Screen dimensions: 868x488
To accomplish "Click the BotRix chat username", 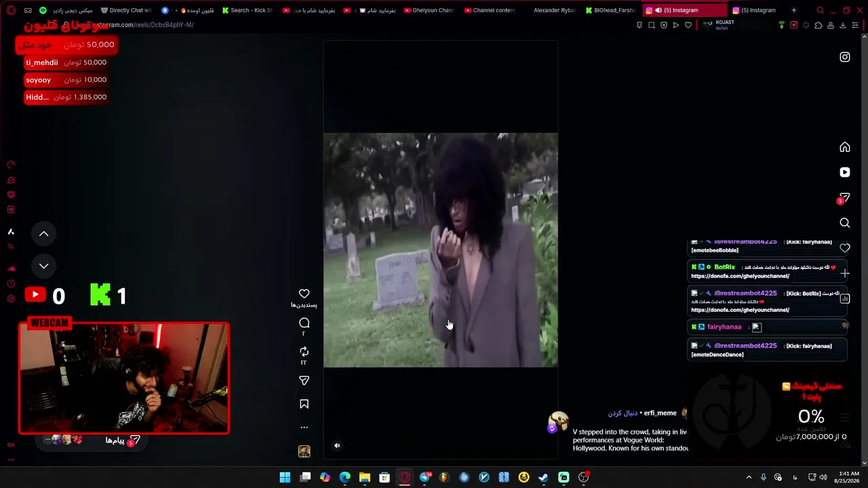I will click(724, 267).
